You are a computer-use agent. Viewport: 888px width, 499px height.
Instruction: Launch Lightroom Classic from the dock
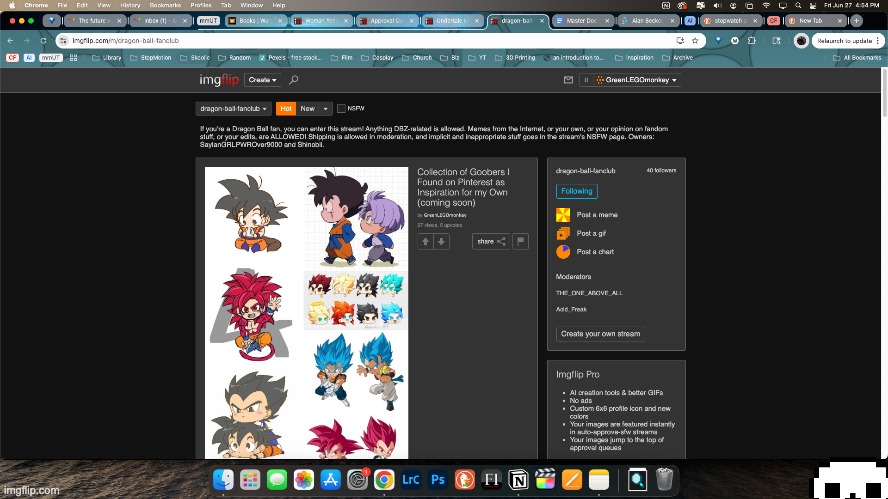tap(411, 480)
